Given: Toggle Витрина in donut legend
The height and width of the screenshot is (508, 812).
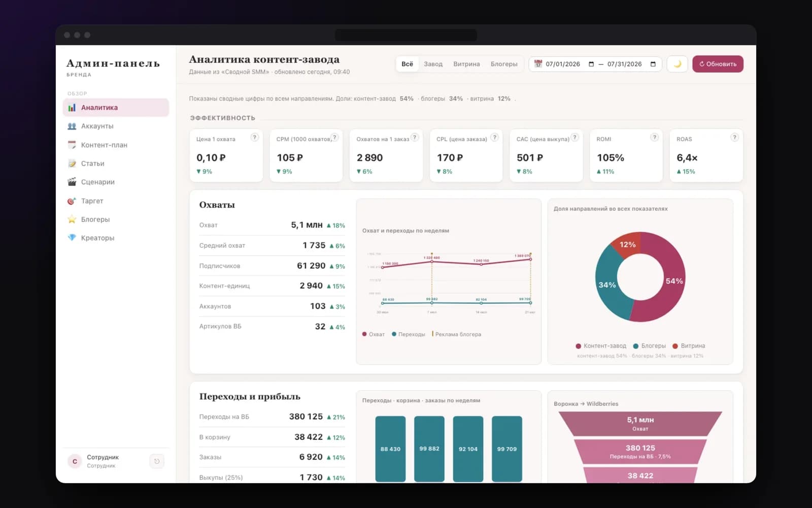Looking at the screenshot, I should pos(689,346).
